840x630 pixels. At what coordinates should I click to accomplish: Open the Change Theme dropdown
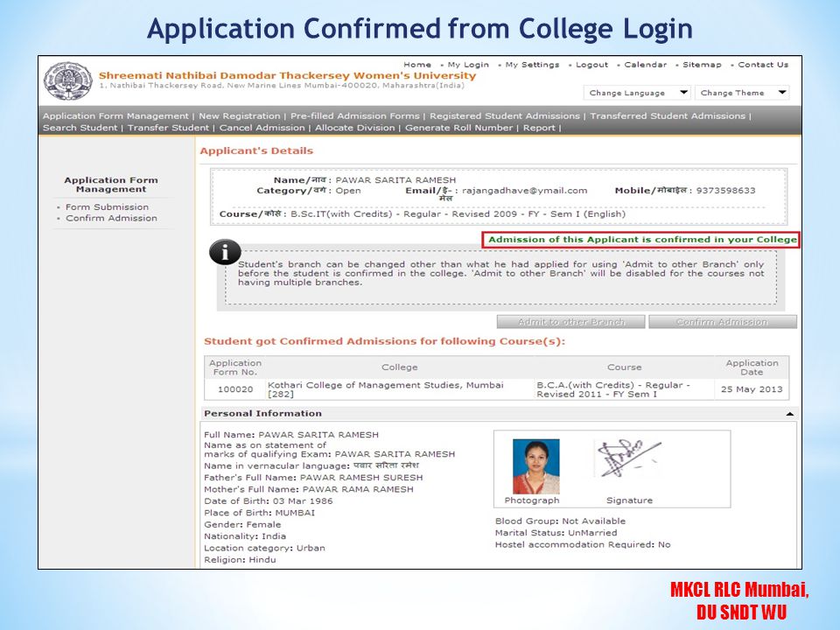[742, 93]
